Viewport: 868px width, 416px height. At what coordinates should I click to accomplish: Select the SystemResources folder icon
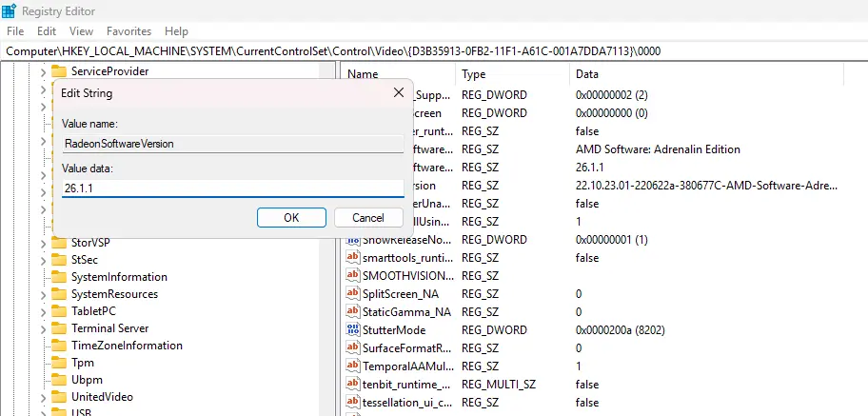click(59, 294)
